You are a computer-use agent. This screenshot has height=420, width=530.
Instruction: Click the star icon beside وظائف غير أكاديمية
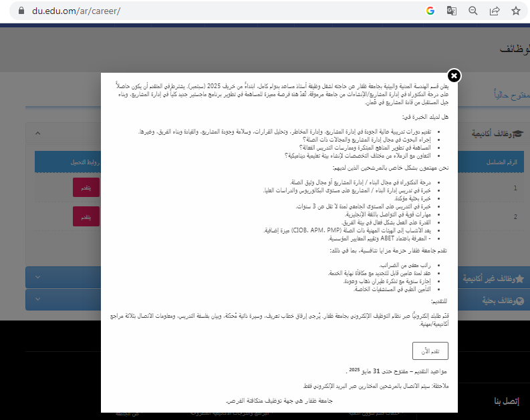tap(519, 278)
